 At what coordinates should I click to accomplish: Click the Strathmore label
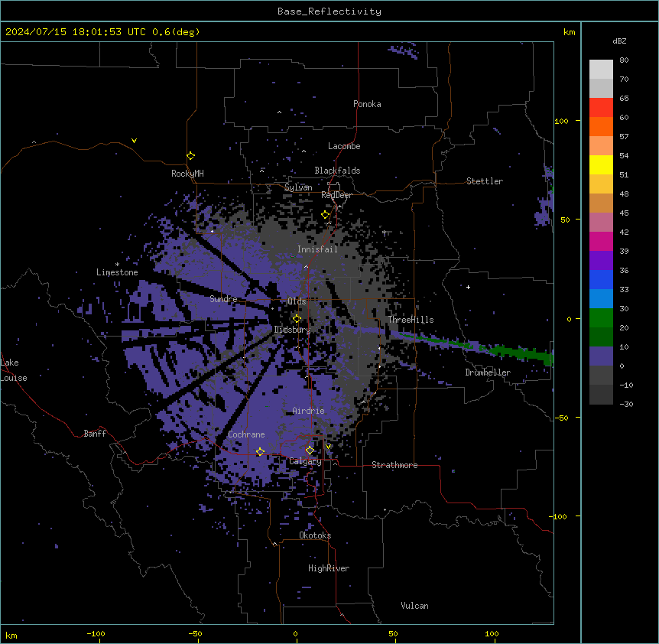click(x=394, y=465)
